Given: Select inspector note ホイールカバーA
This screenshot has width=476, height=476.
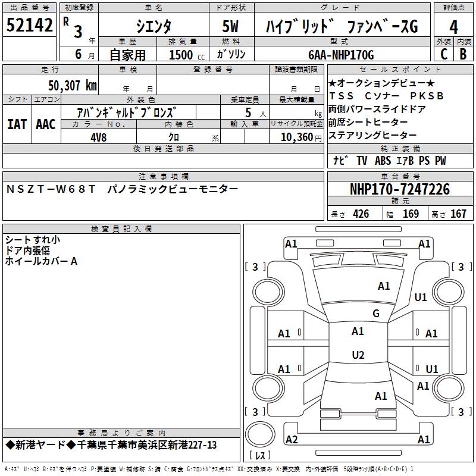Looking at the screenshot, I should tap(41, 261).
